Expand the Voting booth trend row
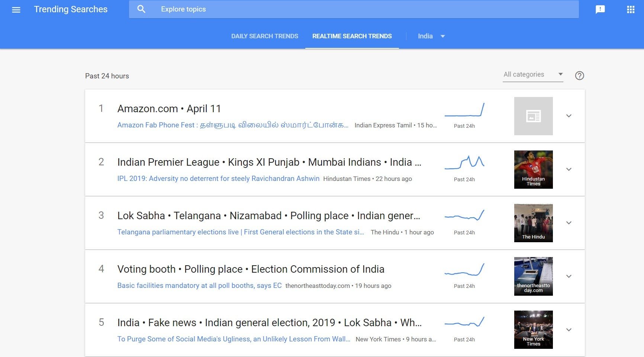The width and height of the screenshot is (644, 357). [569, 276]
